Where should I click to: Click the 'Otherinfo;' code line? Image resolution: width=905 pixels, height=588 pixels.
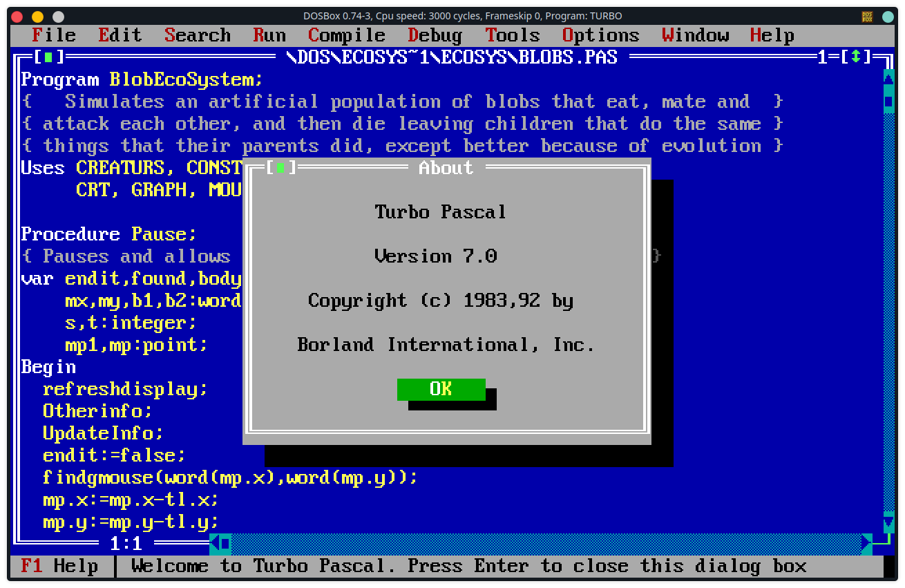(x=98, y=411)
